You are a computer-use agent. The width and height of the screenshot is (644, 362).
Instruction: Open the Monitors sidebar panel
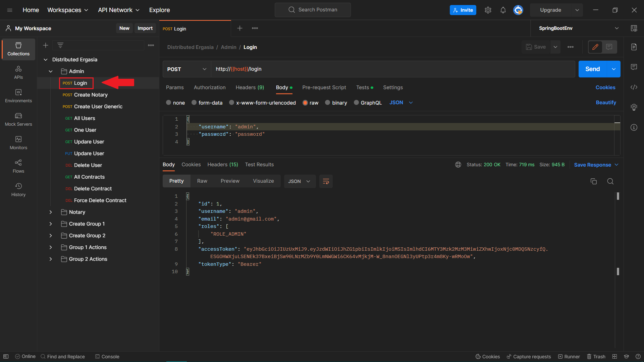click(18, 143)
